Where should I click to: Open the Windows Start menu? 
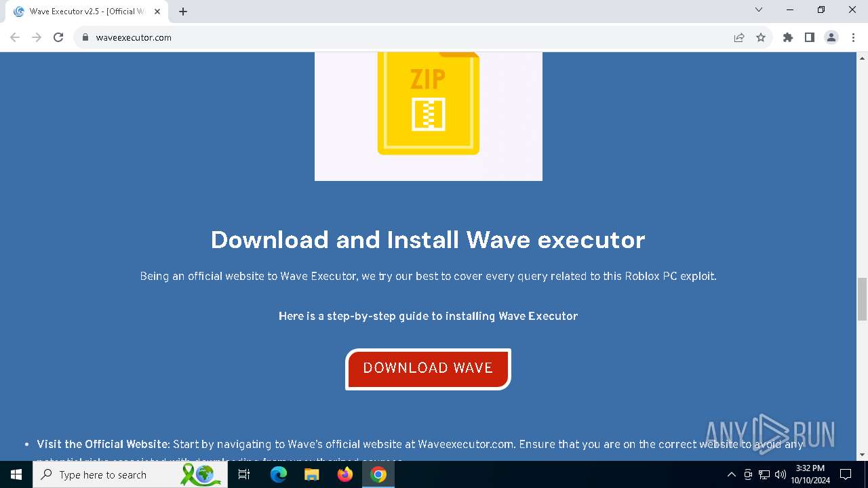[x=16, y=474]
